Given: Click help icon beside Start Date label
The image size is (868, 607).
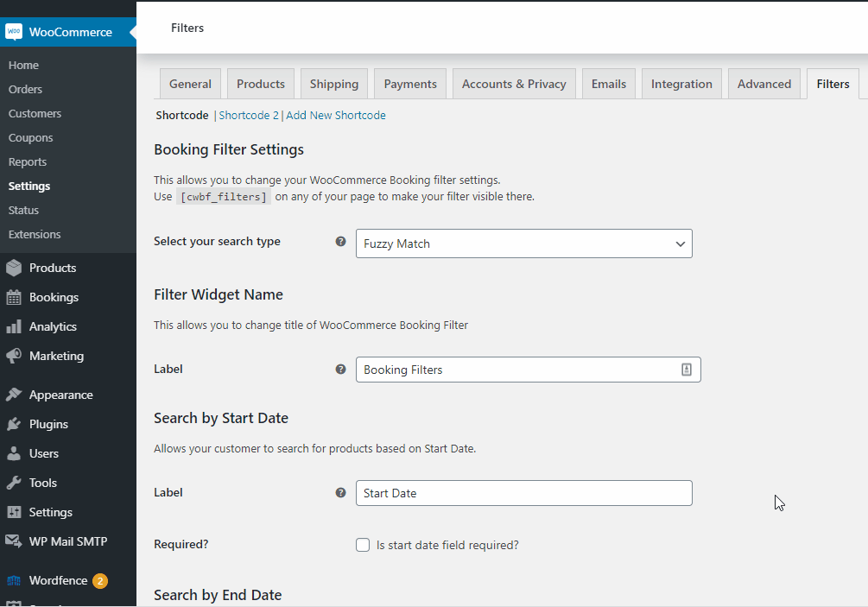Looking at the screenshot, I should pyautogui.click(x=340, y=493).
